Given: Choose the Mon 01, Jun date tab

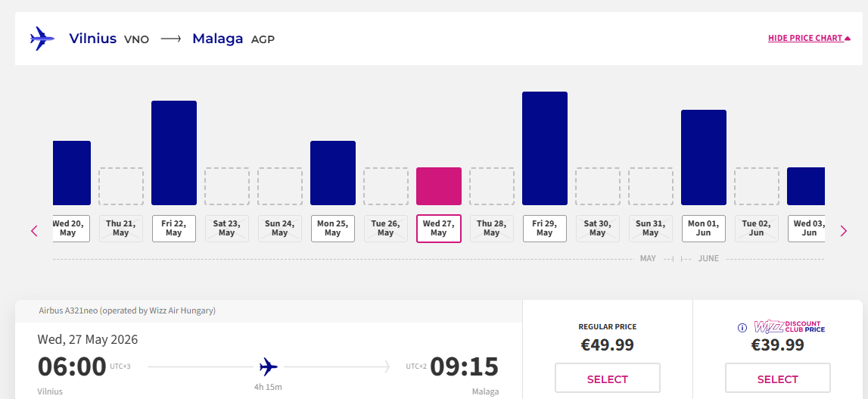Looking at the screenshot, I should 704,229.
